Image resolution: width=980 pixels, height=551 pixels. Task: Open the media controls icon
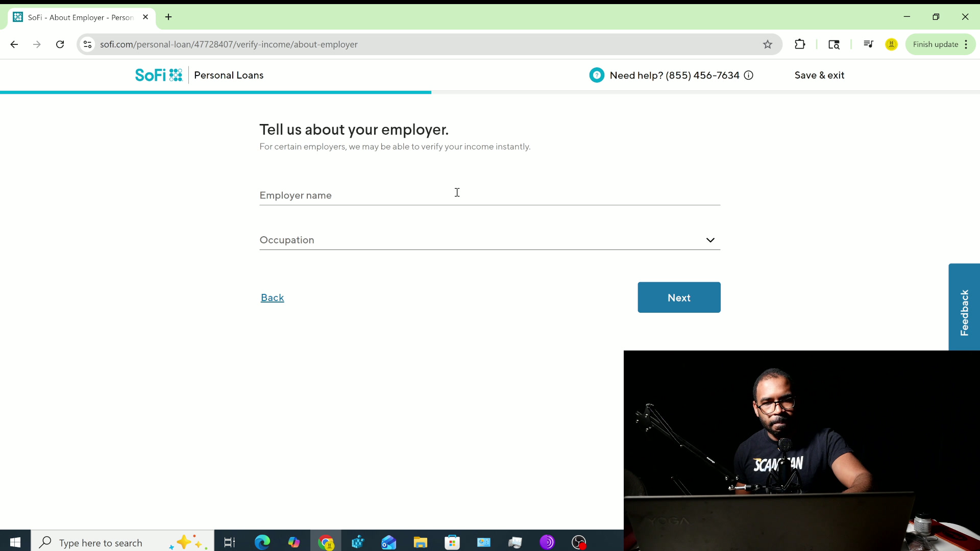coord(868,44)
